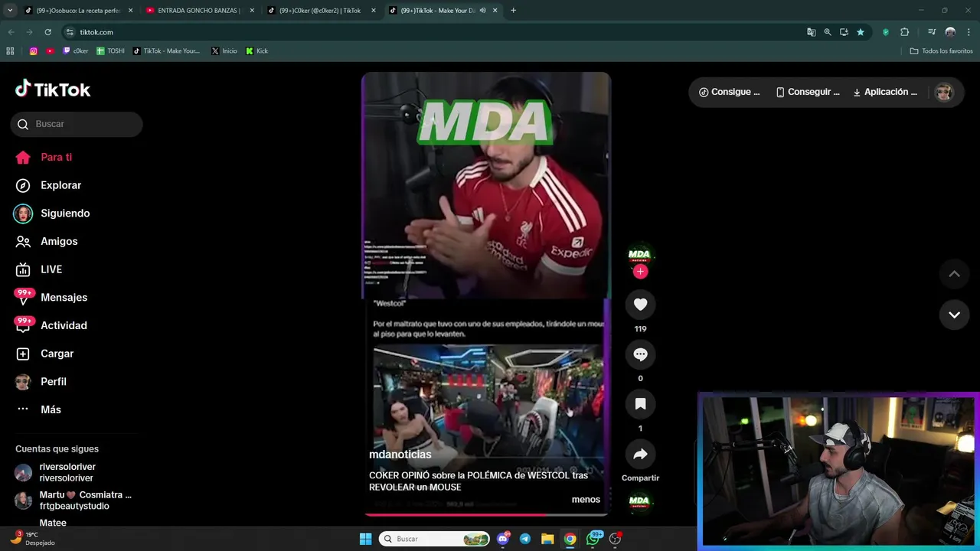
Task: Click the Conseguir app button
Action: (x=808, y=92)
